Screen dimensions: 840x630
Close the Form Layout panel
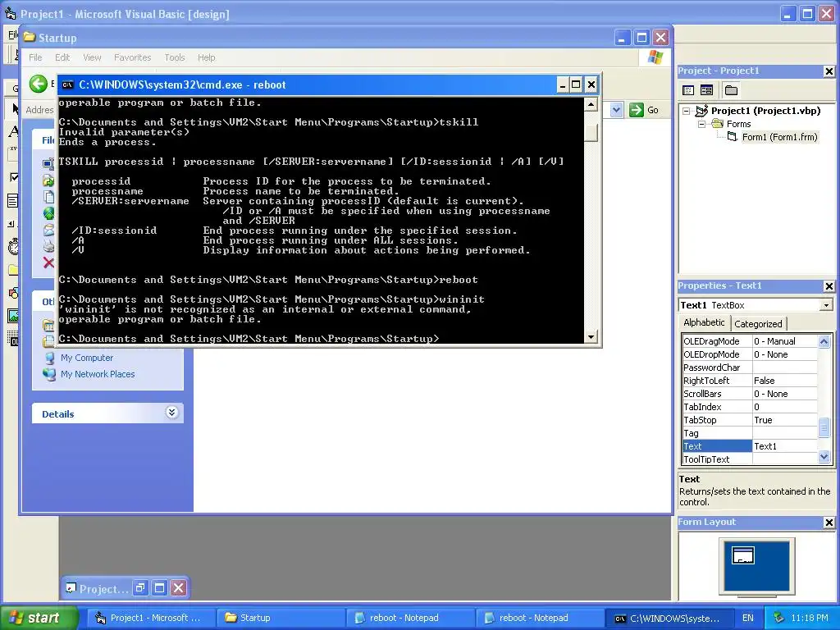[829, 523]
